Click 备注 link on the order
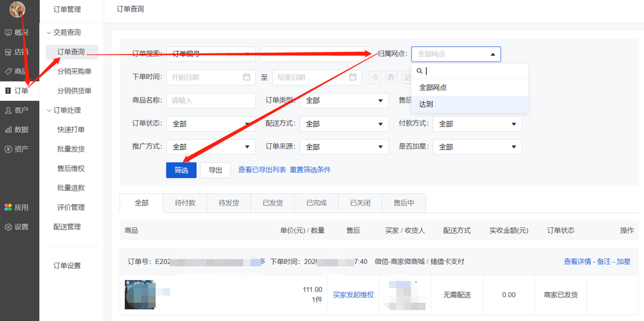 click(x=604, y=261)
